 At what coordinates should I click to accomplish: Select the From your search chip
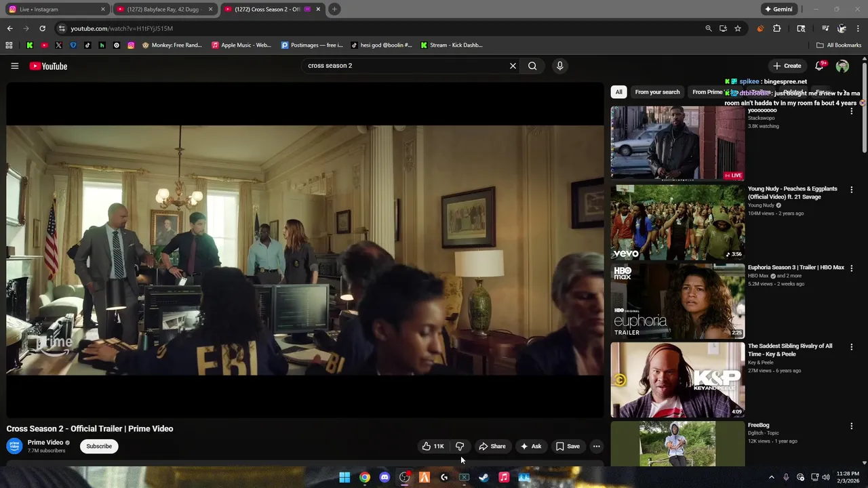[657, 91]
